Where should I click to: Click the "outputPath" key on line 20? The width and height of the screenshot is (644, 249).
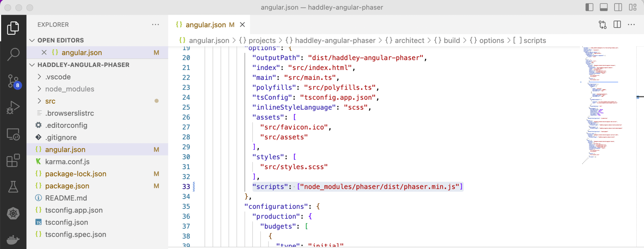276,58
